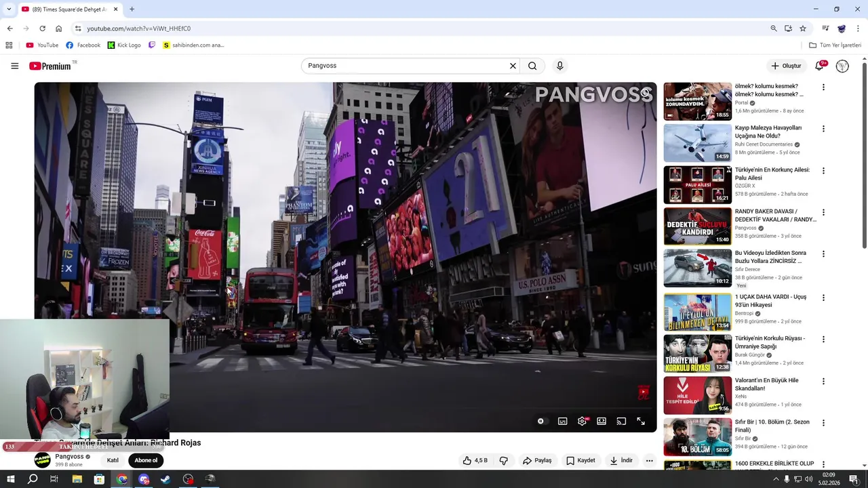Open options for RANDY BAKER DAVASI video
This screenshot has height=488, width=868.
pos(823,212)
